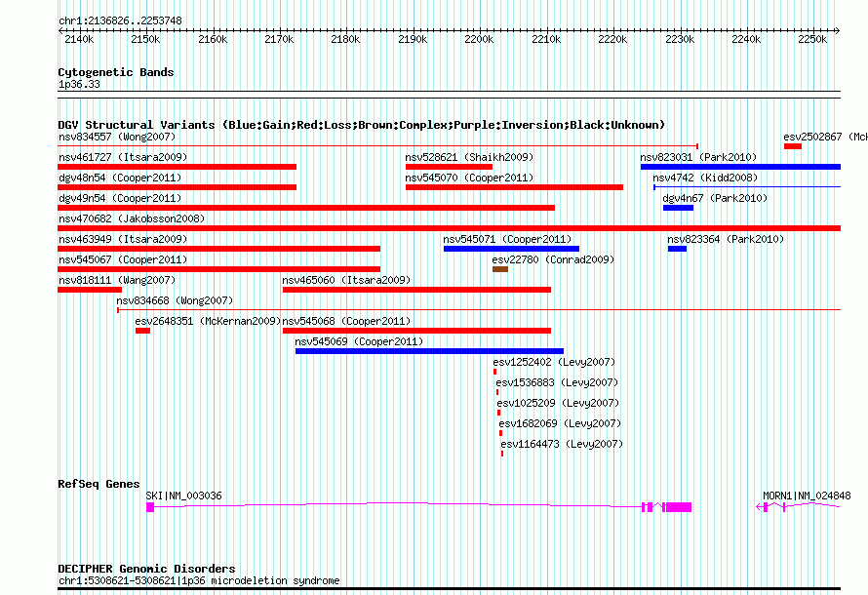Click the nsv823031 (Park2010) blue gain bar

740,167
